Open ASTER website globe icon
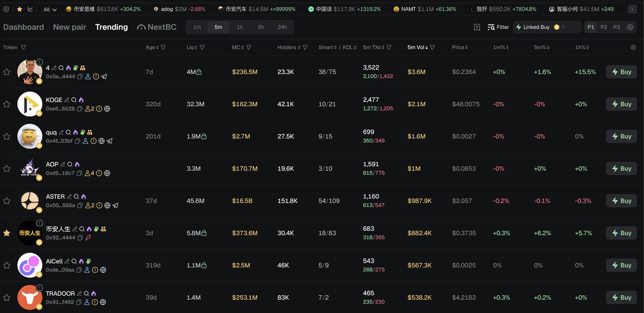The image size is (644, 313). [x=107, y=205]
